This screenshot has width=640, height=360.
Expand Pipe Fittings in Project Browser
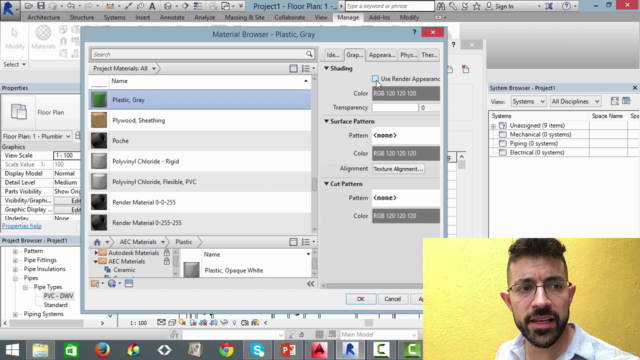pos(15,260)
